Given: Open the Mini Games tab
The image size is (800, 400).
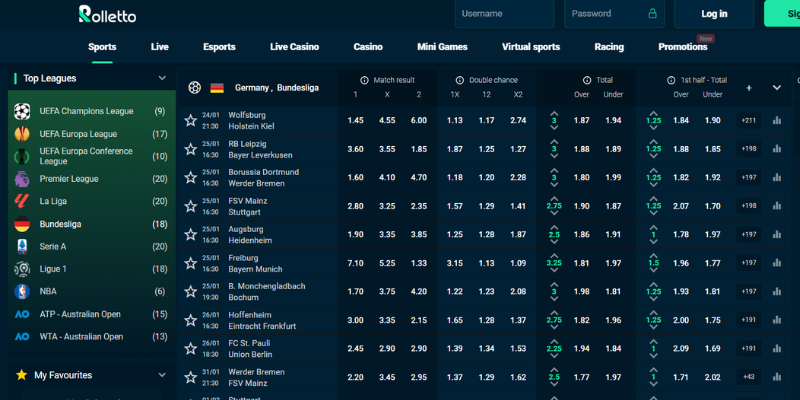Looking at the screenshot, I should click(442, 47).
